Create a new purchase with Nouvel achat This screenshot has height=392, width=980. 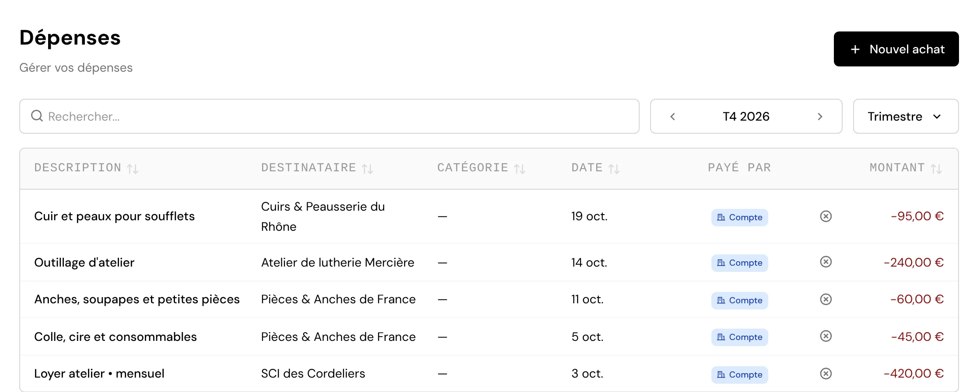[896, 49]
